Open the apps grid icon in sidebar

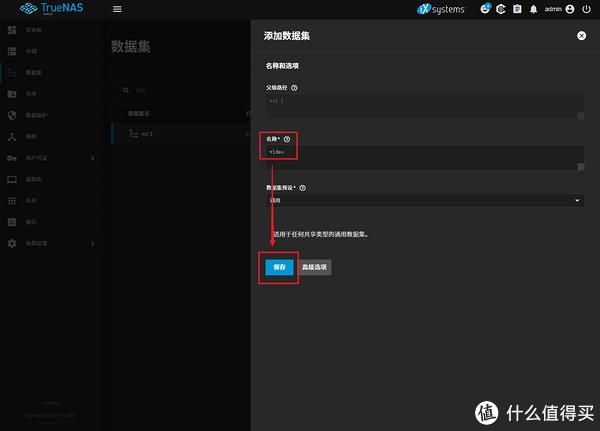tap(12, 201)
